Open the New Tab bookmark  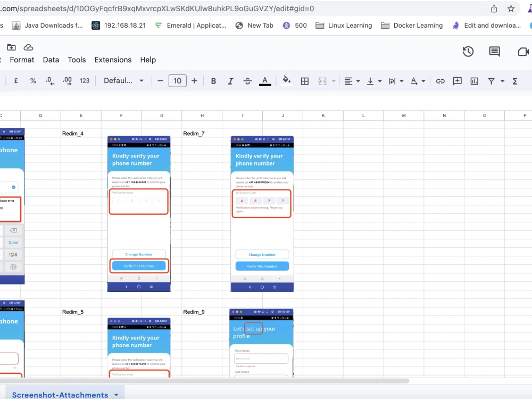click(x=254, y=26)
